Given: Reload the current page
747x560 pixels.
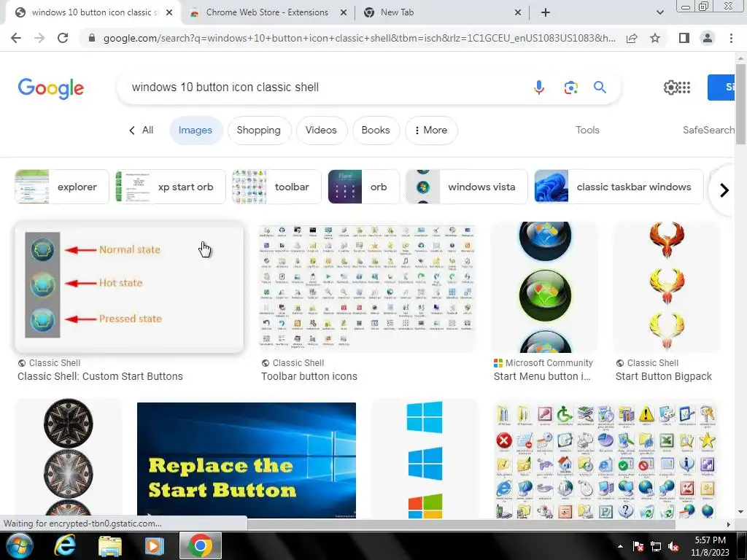Looking at the screenshot, I should pyautogui.click(x=63, y=38).
